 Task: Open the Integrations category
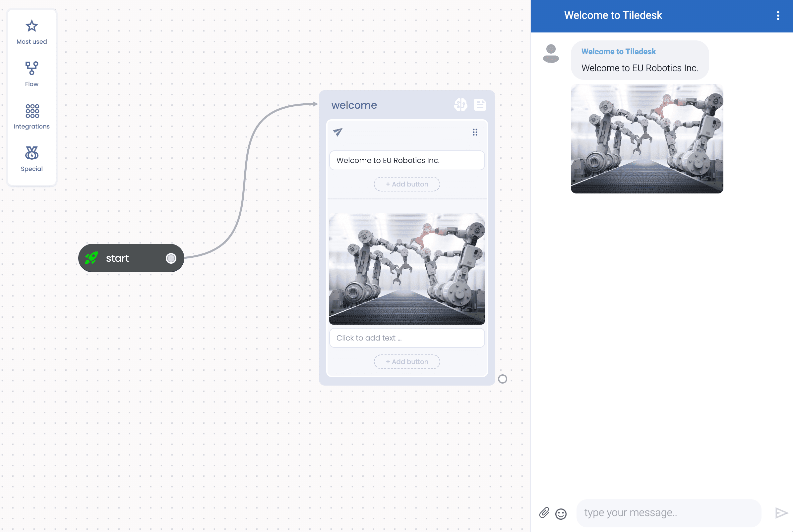click(x=31, y=117)
